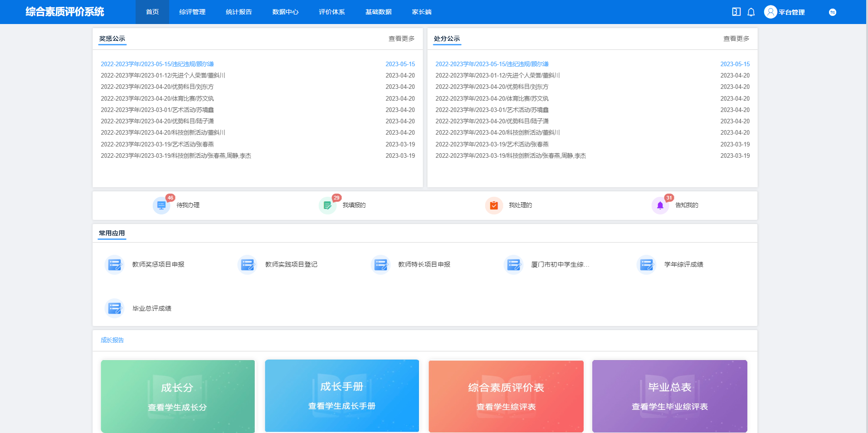868x433 pixels.
Task: Launch the 教师奖惩项目申报 app icon
Action: (x=114, y=264)
